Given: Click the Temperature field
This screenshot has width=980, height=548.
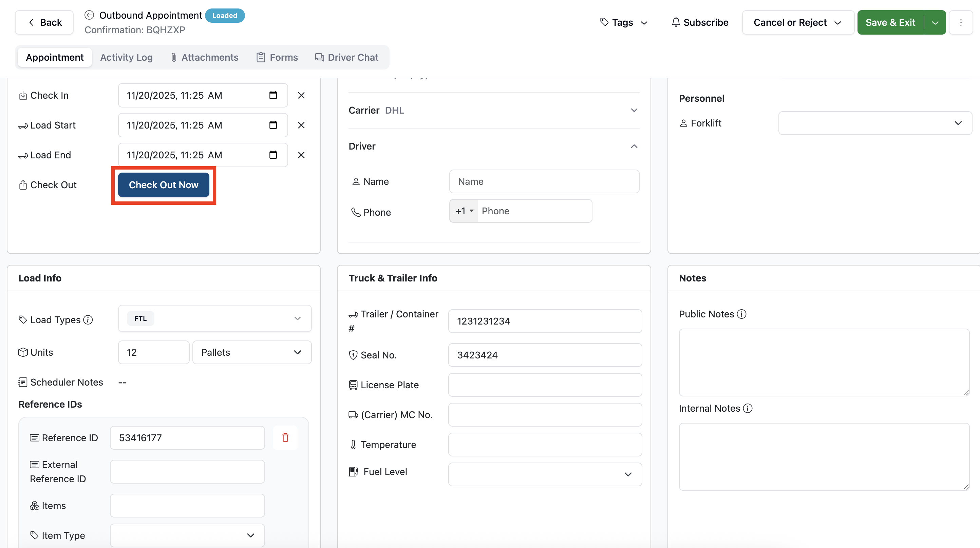Looking at the screenshot, I should 545,445.
